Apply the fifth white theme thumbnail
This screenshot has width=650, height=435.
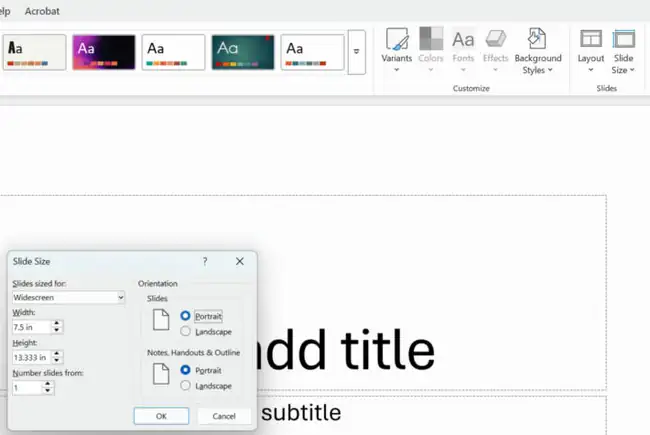pos(313,52)
